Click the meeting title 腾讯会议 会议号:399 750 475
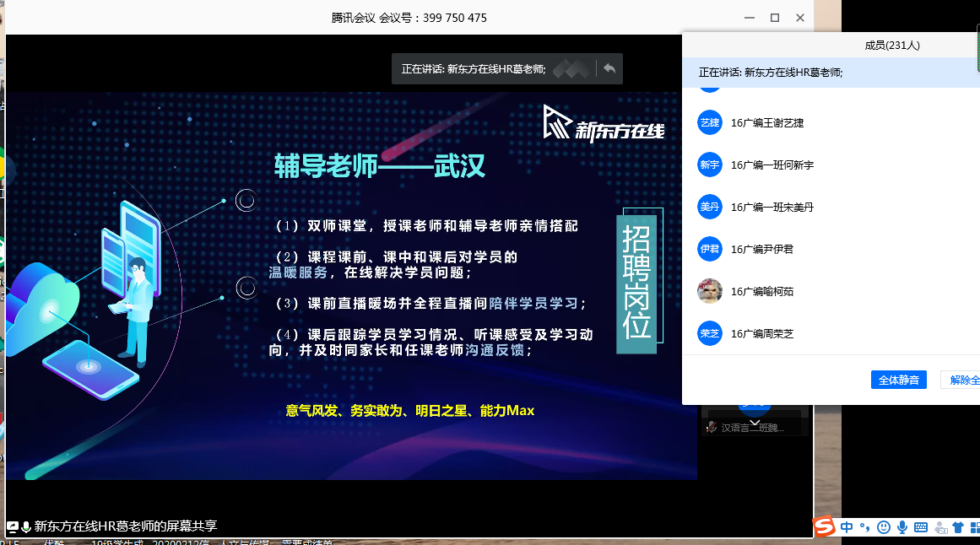Viewport: 980px width, 545px height. tap(409, 18)
